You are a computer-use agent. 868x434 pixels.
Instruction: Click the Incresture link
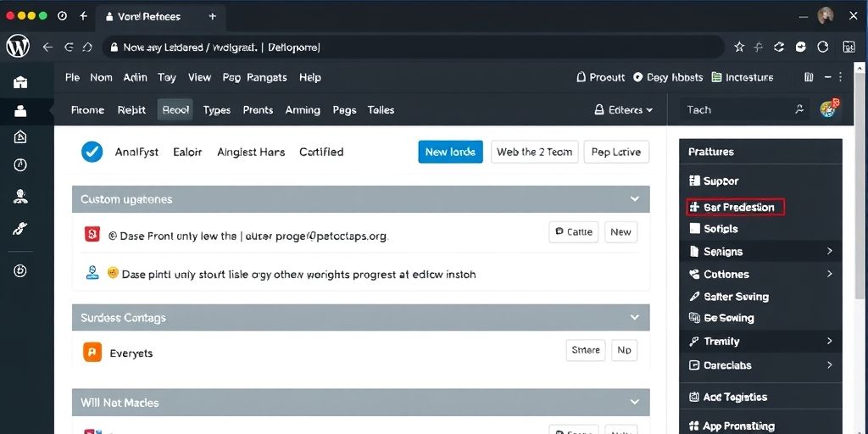[743, 77]
